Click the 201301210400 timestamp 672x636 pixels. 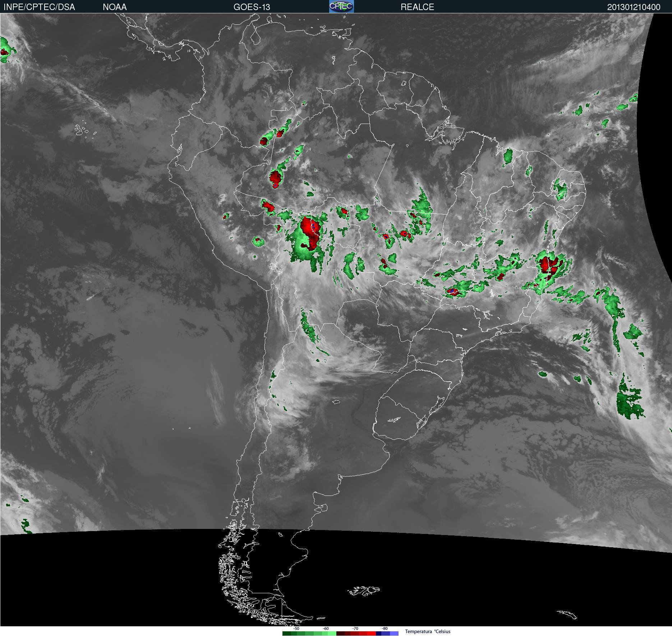coord(634,7)
